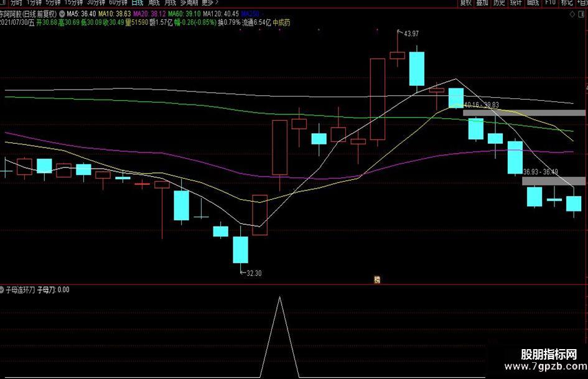Switch to the 分时 intraday view

tap(16, 2)
